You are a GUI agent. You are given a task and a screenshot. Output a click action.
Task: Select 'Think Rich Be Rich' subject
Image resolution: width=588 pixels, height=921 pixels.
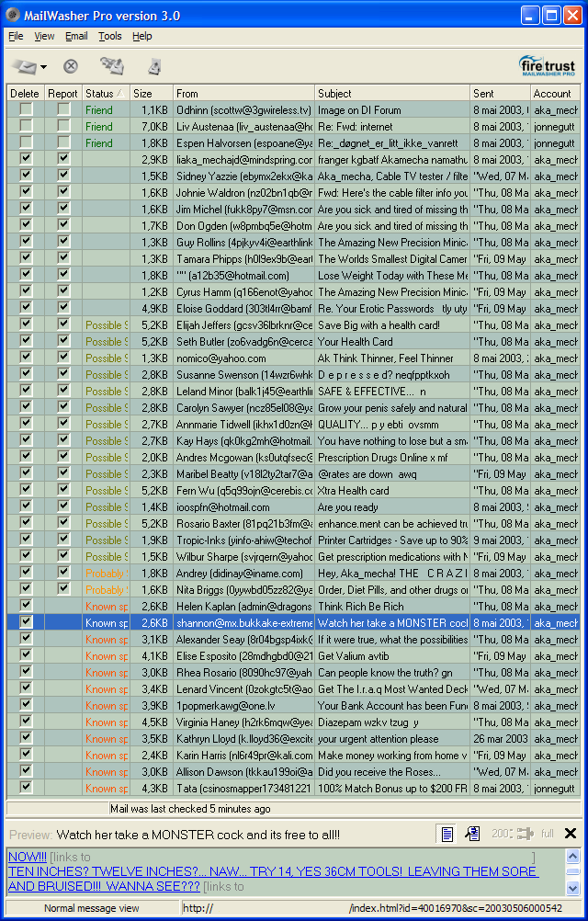[x=361, y=606]
